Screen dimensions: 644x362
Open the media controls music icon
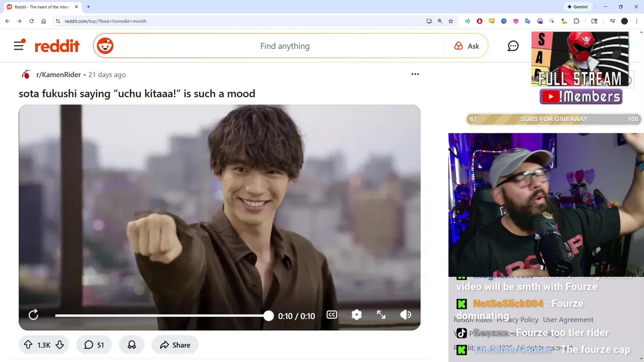point(612,21)
